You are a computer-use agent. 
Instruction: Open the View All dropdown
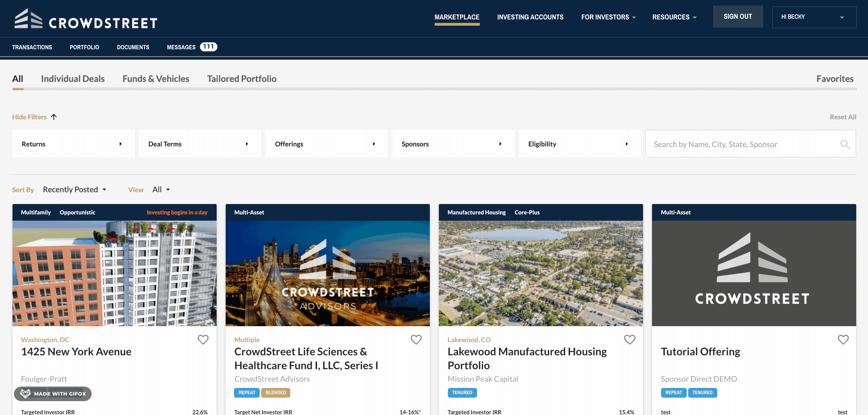point(161,189)
